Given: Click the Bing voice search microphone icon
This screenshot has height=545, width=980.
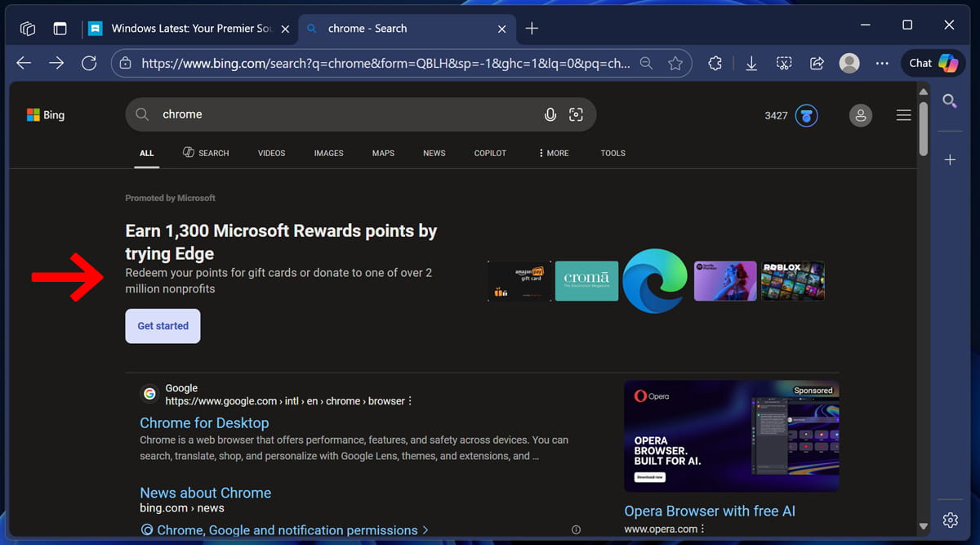Looking at the screenshot, I should (550, 115).
